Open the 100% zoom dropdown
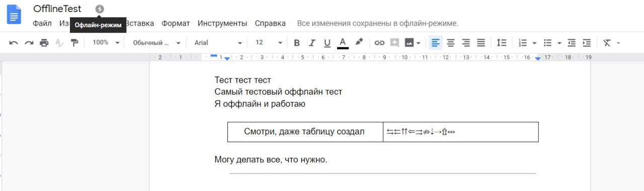The width and height of the screenshot is (644, 191). (106, 43)
